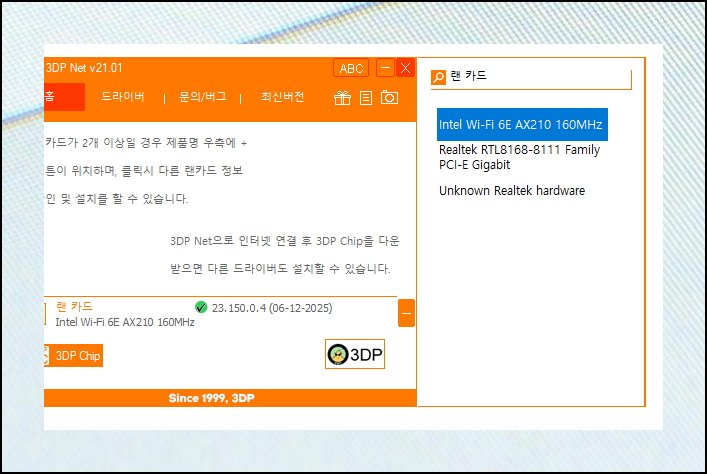Capture with the camera icon
The height and width of the screenshot is (474, 707).
coord(389,97)
